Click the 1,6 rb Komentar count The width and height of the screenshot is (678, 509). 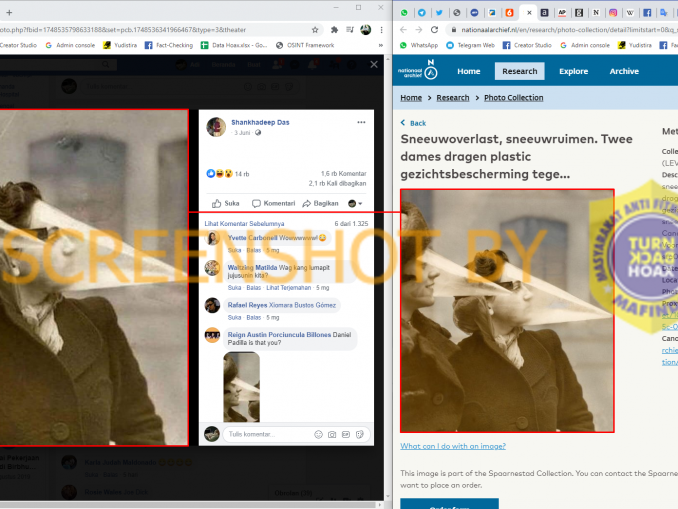pos(343,173)
